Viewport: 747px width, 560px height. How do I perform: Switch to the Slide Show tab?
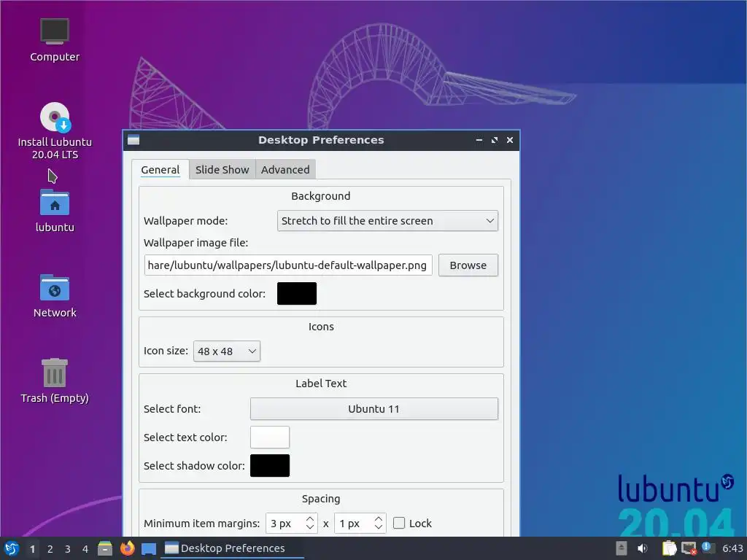pyautogui.click(x=222, y=169)
